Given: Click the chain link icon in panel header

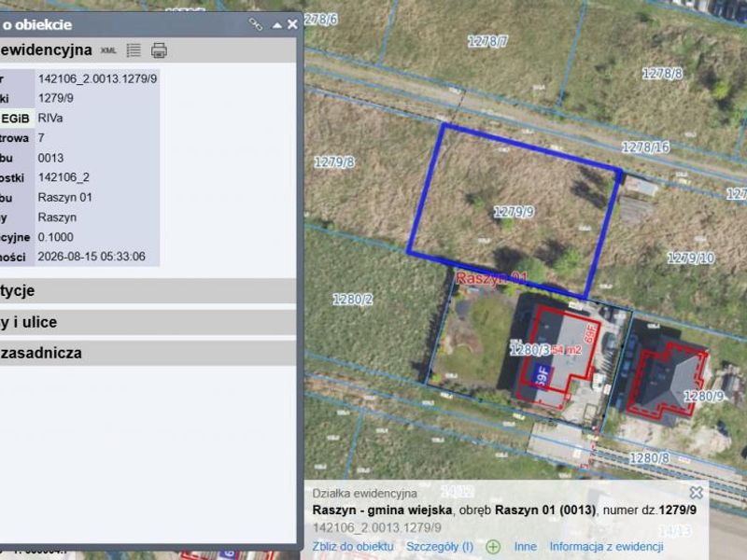Looking at the screenshot, I should (x=255, y=24).
